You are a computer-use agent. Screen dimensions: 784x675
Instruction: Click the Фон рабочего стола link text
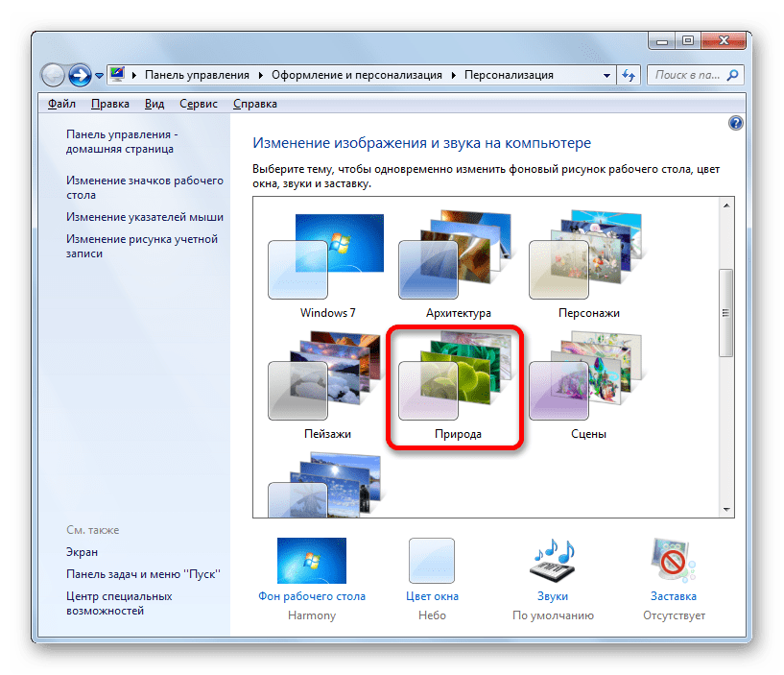(312, 596)
